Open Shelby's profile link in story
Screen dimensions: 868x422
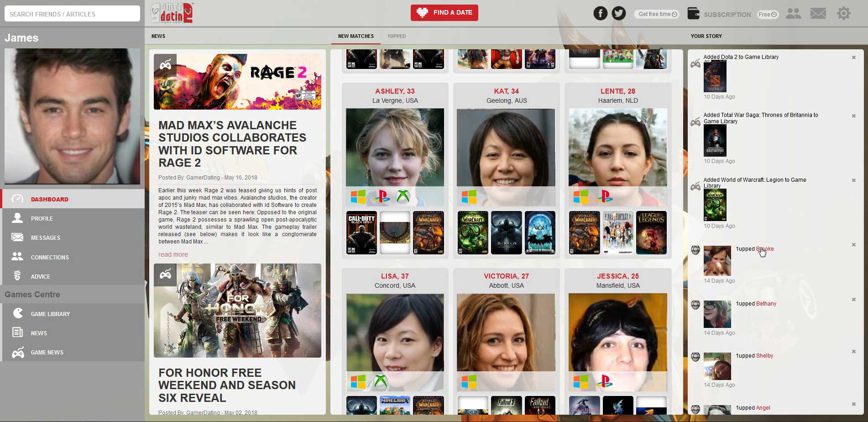point(764,356)
